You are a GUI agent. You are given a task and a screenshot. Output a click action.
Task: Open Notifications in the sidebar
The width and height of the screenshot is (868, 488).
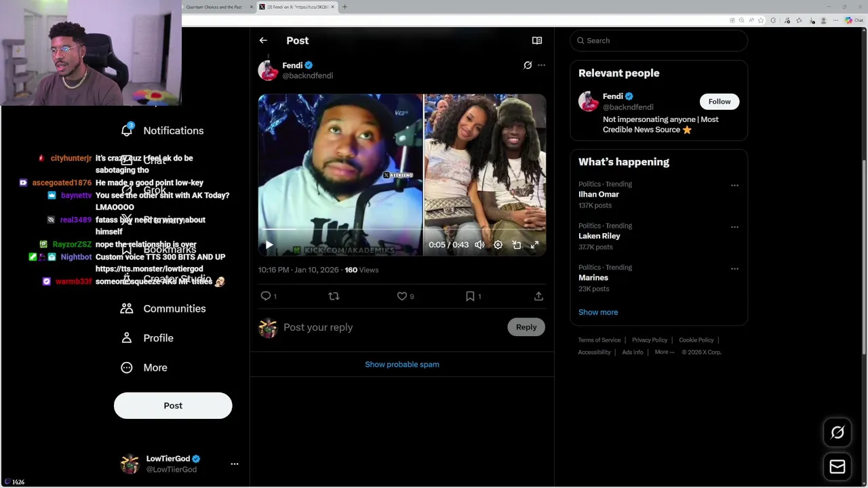(163, 131)
